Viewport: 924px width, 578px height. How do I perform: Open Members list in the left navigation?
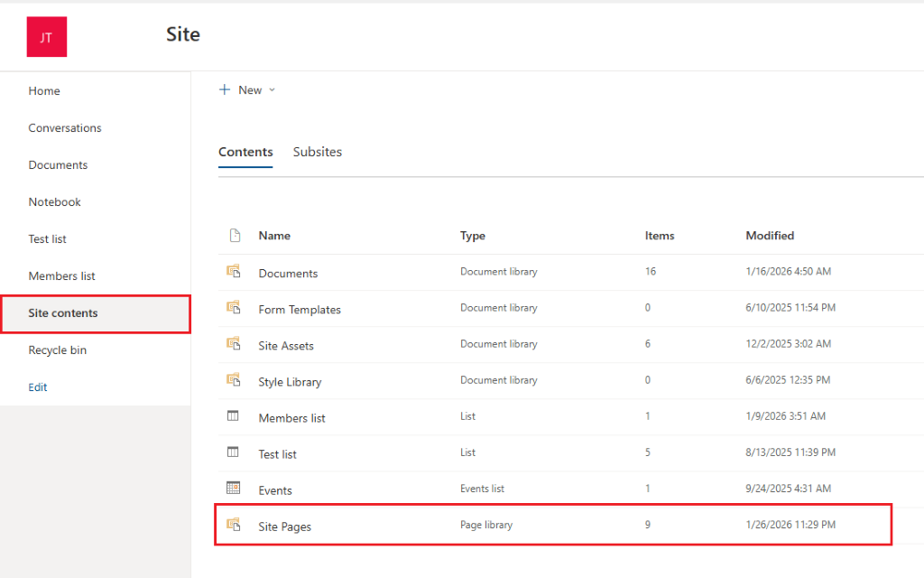[x=61, y=276]
